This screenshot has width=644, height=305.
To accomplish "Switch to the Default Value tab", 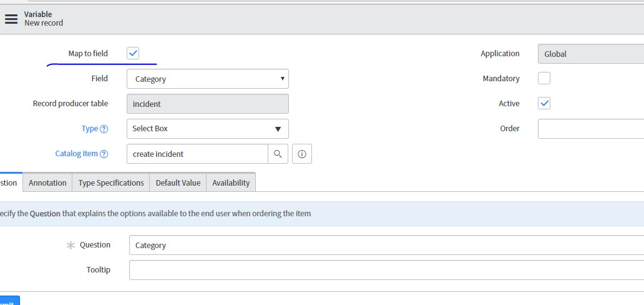I will (x=178, y=182).
